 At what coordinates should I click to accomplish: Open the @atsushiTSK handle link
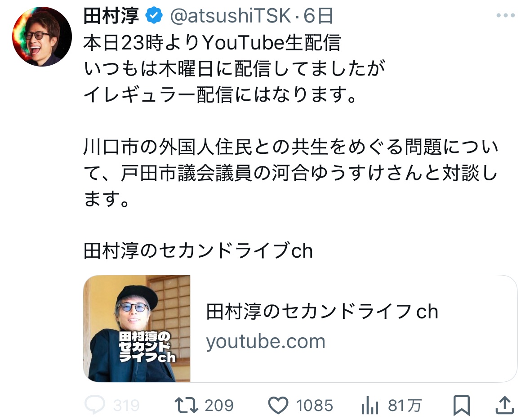[x=230, y=16]
